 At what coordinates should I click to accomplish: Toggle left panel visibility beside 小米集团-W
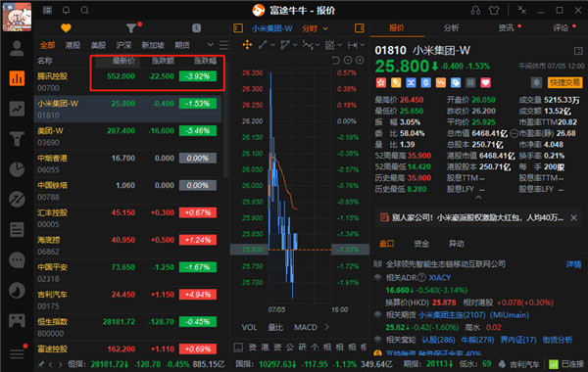coord(238,28)
